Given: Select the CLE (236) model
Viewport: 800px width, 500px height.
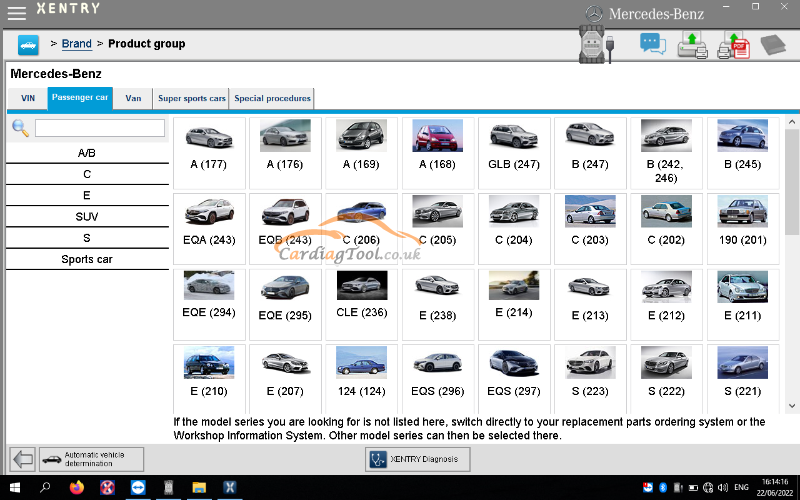Looking at the screenshot, I should point(361,305).
